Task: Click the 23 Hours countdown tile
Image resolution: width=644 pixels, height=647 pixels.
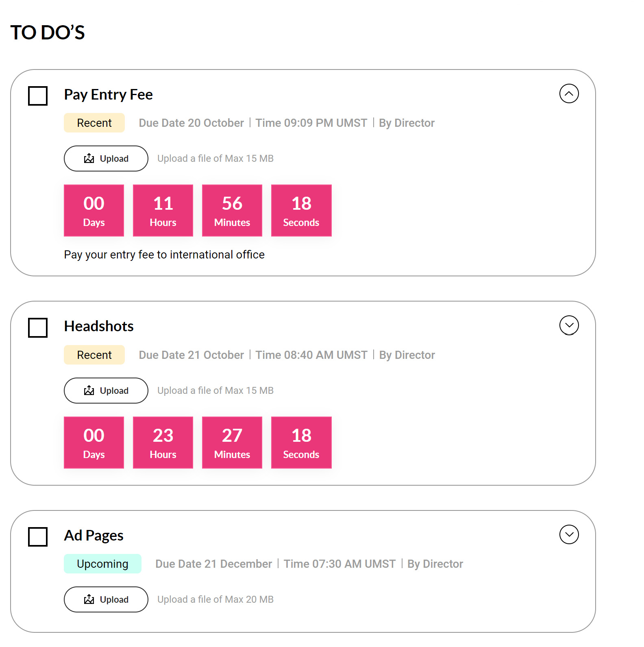Action: pyautogui.click(x=163, y=443)
